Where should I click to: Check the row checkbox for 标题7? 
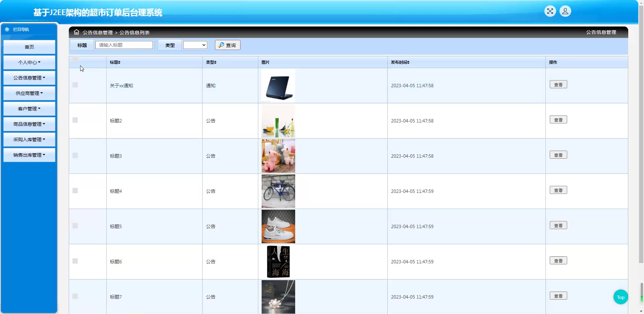(x=75, y=296)
